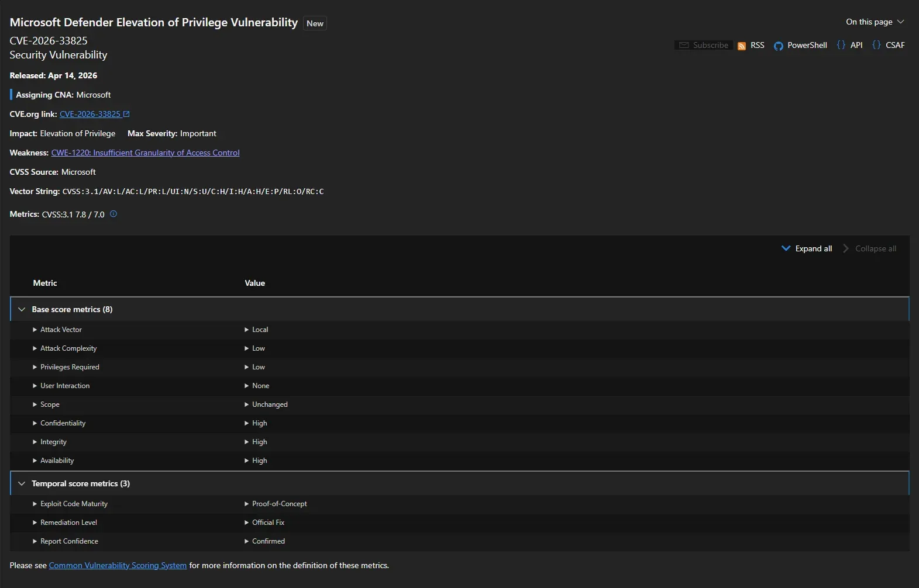Click the API link text
Screen dimensions: 919x588
click(x=856, y=45)
